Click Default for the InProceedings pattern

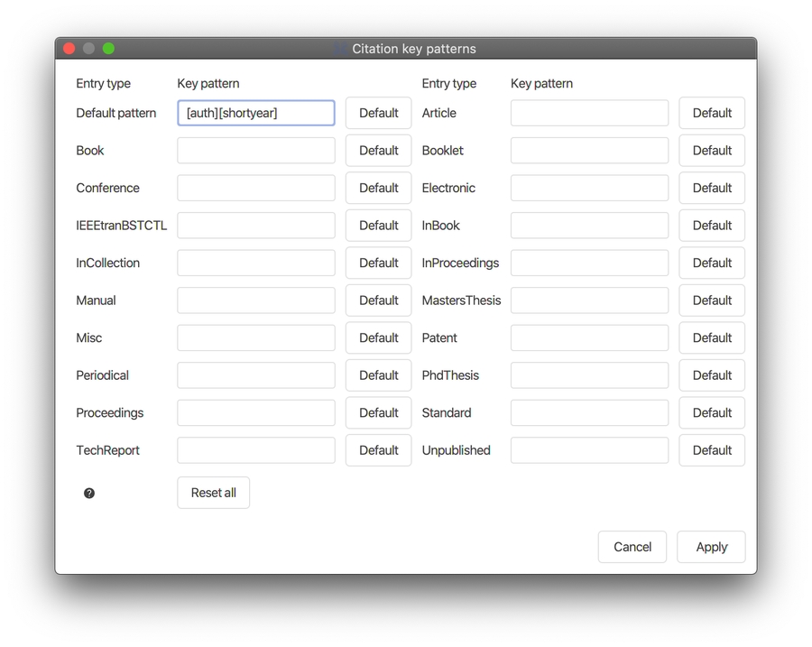(711, 263)
